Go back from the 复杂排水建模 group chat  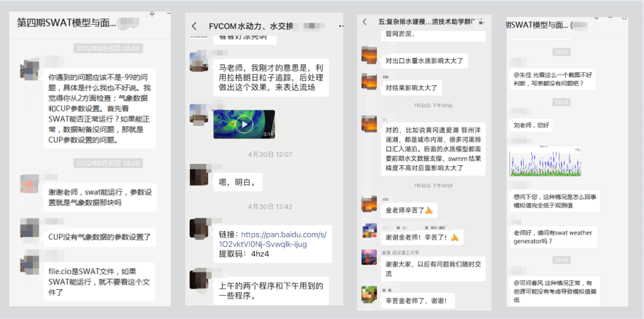[364, 21]
